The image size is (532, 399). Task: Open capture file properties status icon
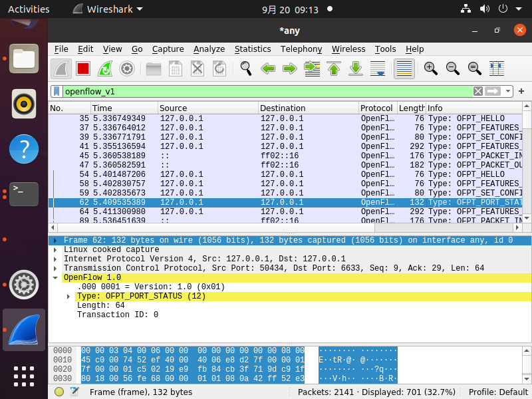tap(74, 392)
